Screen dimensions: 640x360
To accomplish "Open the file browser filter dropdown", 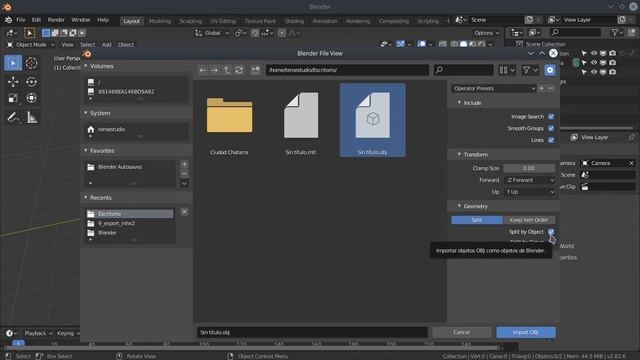I will pyautogui.click(x=530, y=70).
